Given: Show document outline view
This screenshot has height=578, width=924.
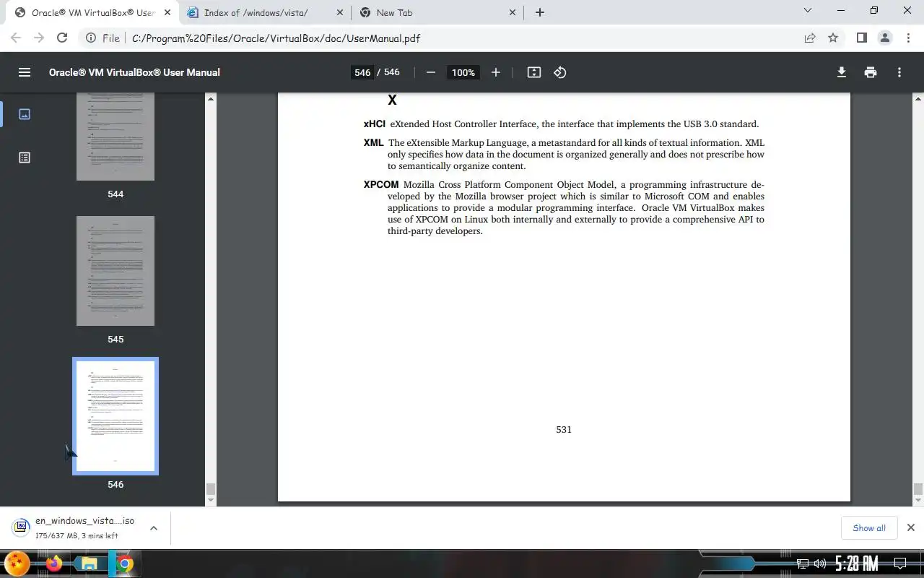Looking at the screenshot, I should pos(25,158).
